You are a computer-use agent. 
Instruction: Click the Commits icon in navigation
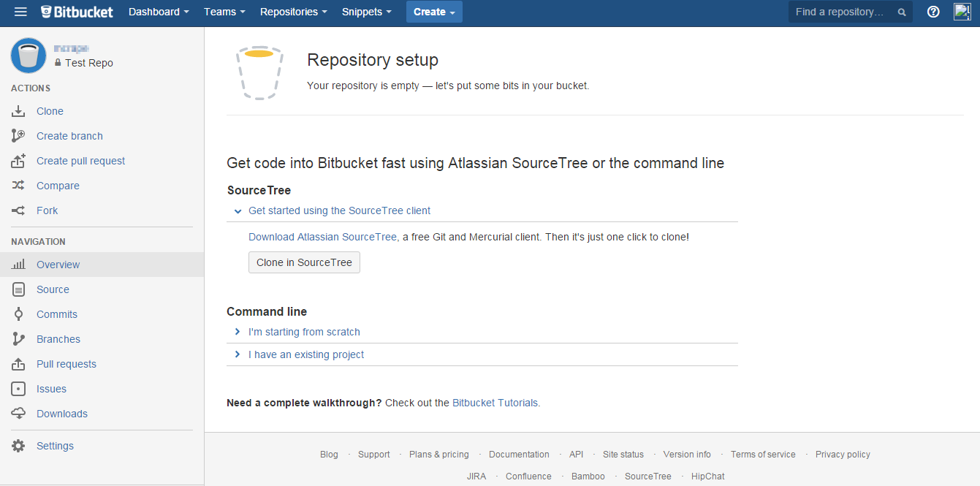pyautogui.click(x=19, y=314)
